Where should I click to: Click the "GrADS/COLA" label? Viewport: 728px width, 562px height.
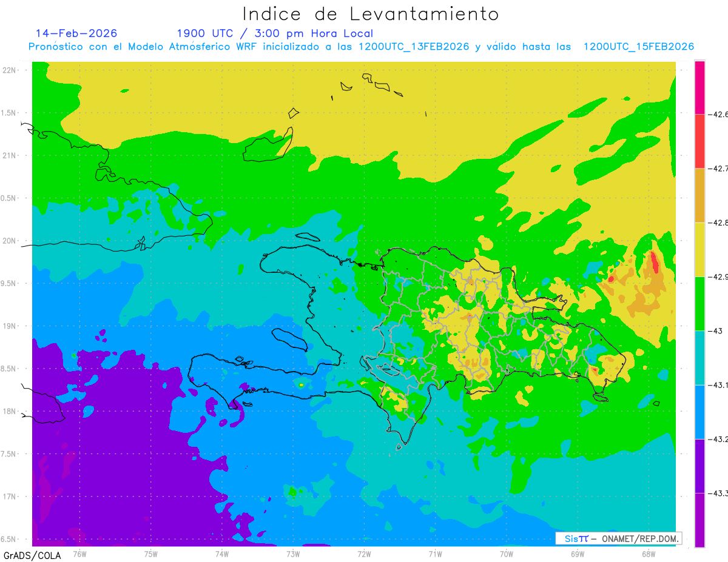click(x=32, y=555)
